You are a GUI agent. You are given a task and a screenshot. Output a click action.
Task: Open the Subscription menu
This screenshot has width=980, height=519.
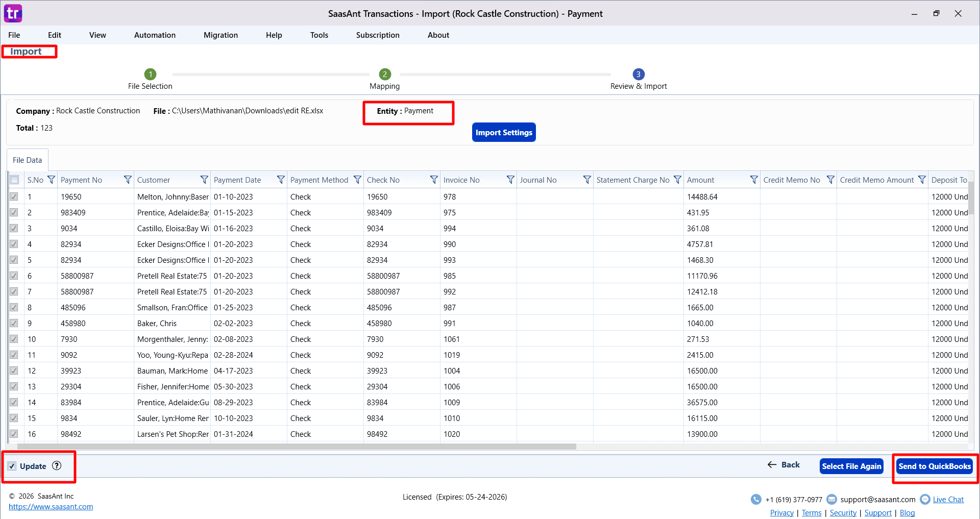click(x=378, y=35)
